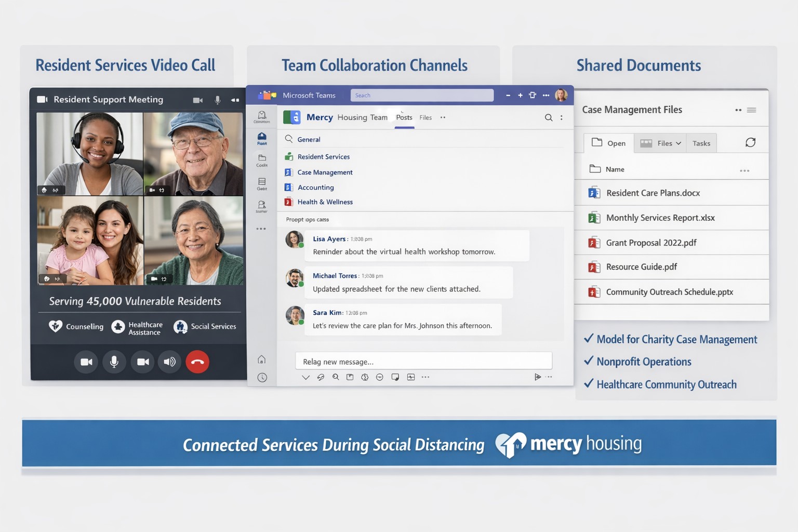
Task: Click the search magnifier in Mercy Housing Team header
Action: coord(548,118)
